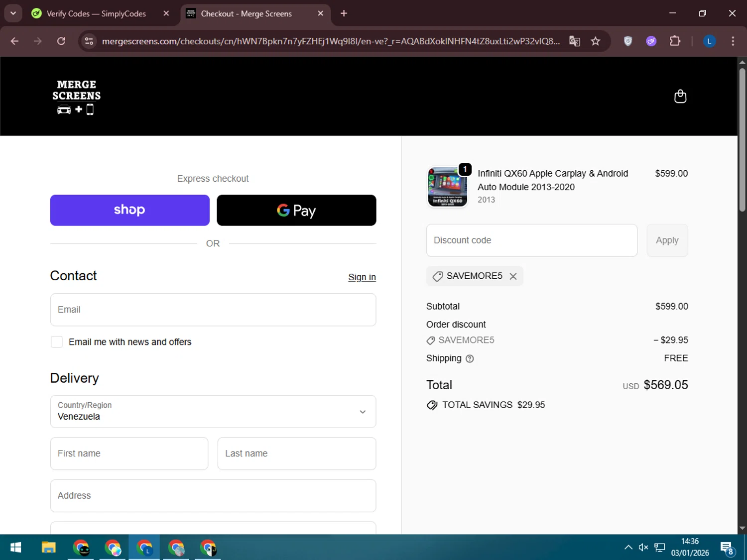Focus the Email input field

(x=213, y=310)
